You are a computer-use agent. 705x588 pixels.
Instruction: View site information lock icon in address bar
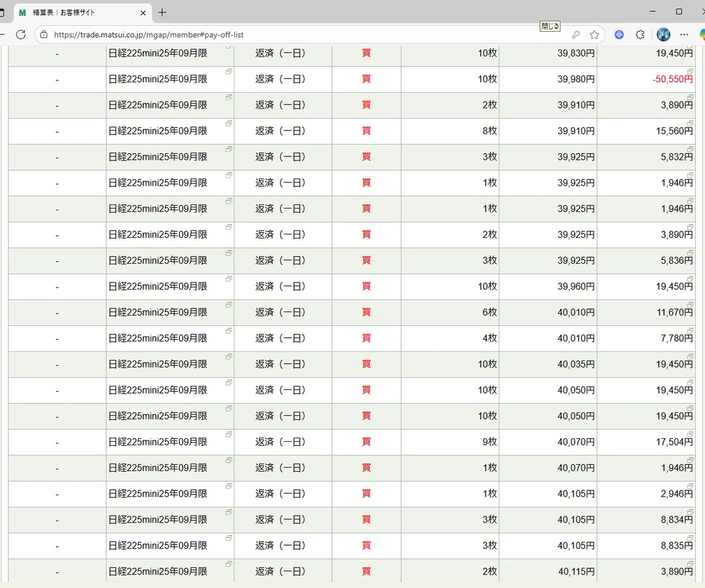point(44,35)
